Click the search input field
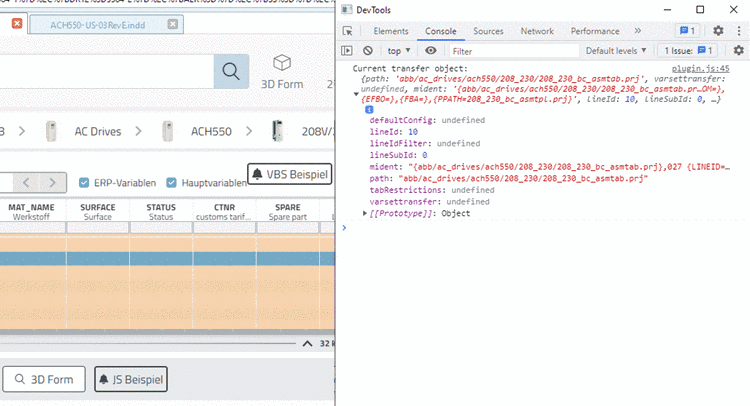This screenshot has height=406, width=750. pyautogui.click(x=106, y=71)
